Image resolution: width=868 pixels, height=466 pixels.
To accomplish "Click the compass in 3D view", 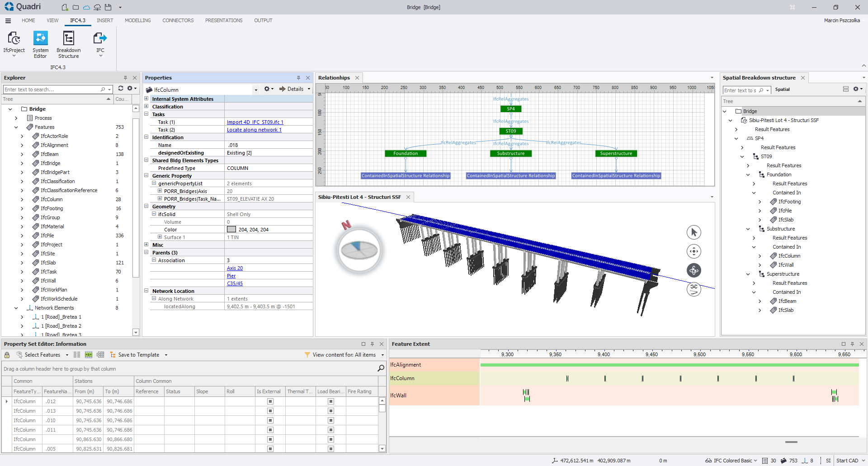I will pos(359,250).
